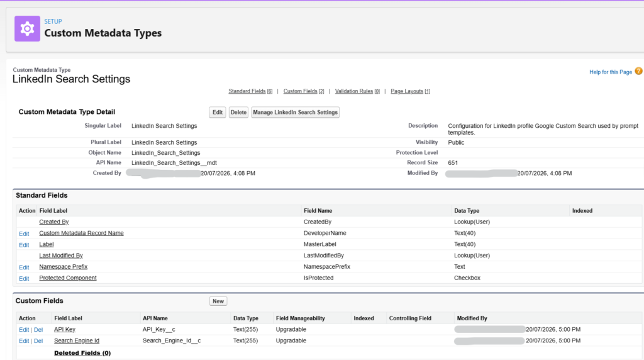Jump to Page Layouts [1] section link
The image size is (644, 360).
pyautogui.click(x=410, y=91)
